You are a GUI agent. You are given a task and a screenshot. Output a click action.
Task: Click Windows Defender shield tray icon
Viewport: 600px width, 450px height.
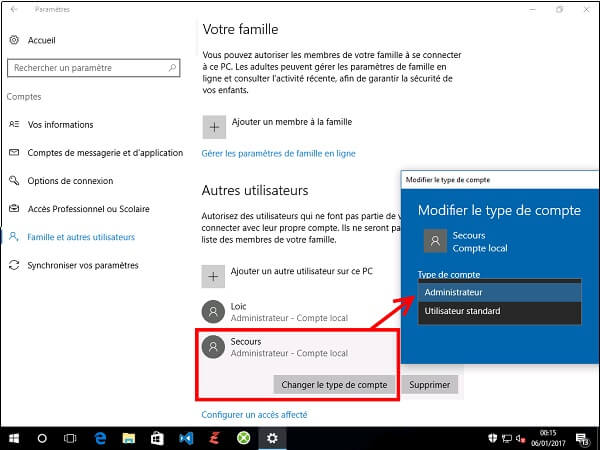click(492, 438)
